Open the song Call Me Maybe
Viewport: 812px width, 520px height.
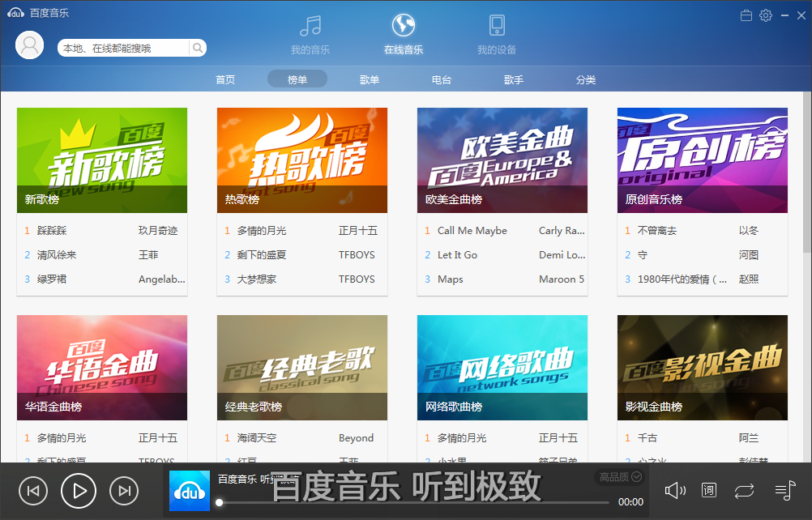(472, 231)
